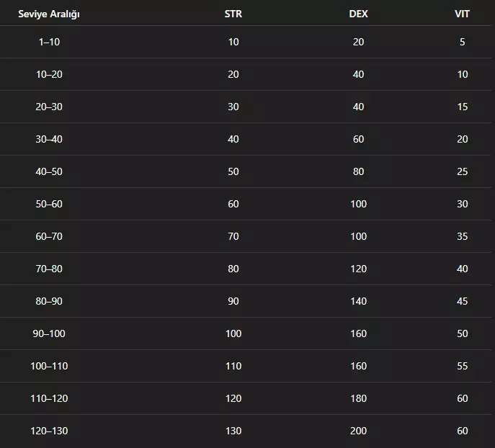Click the 30–40 level range cell
This screenshot has height=448, width=495.
pyautogui.click(x=49, y=139)
